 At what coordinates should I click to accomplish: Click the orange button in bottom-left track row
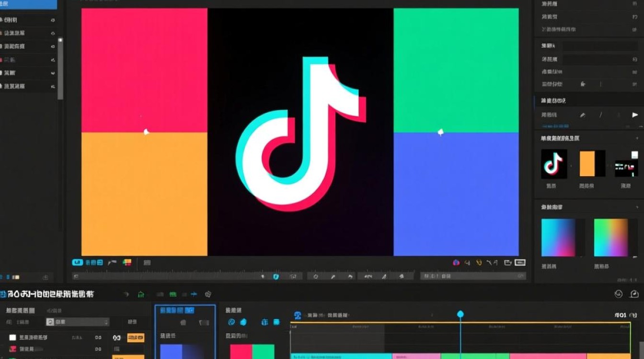tap(135, 337)
